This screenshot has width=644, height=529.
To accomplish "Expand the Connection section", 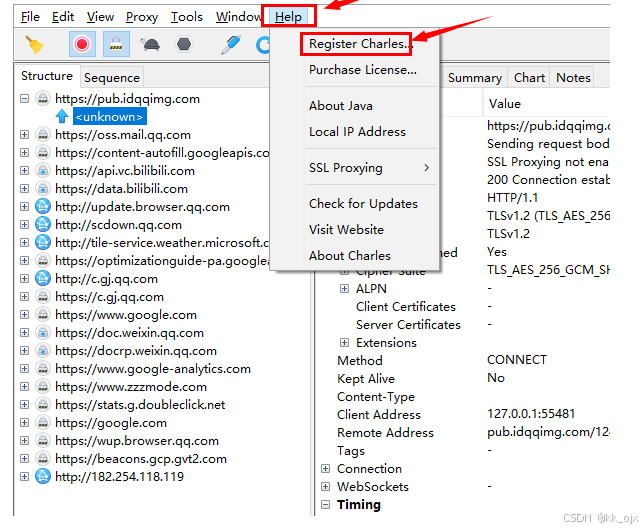I will tap(326, 469).
